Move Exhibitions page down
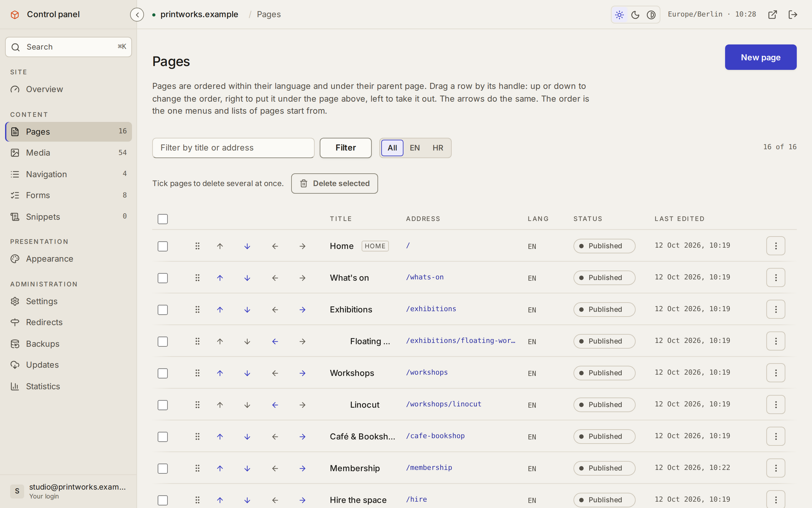 (247, 310)
